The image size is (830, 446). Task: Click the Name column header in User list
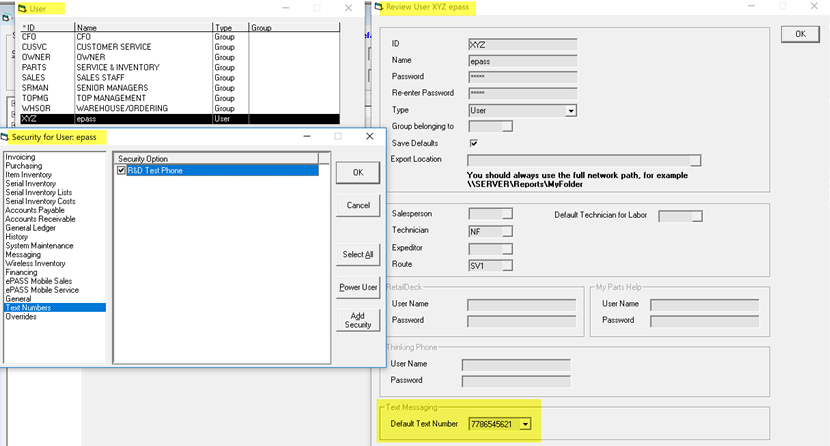[143, 28]
